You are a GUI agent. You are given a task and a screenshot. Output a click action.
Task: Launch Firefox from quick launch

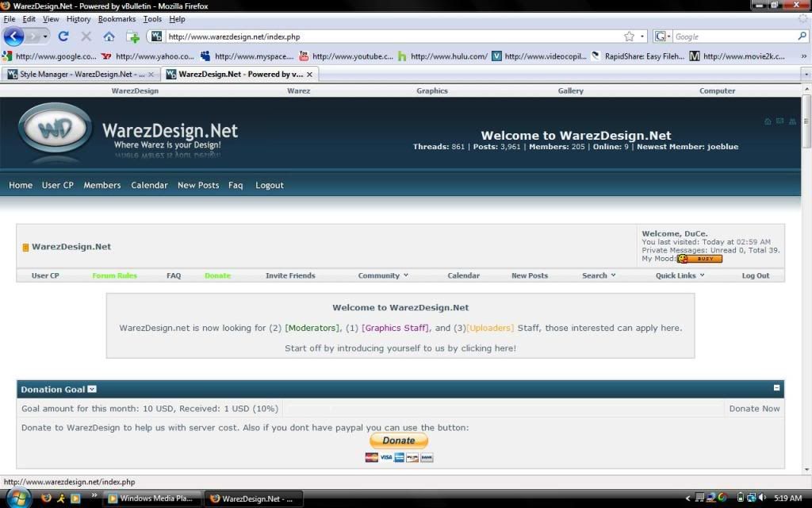[x=46, y=498]
